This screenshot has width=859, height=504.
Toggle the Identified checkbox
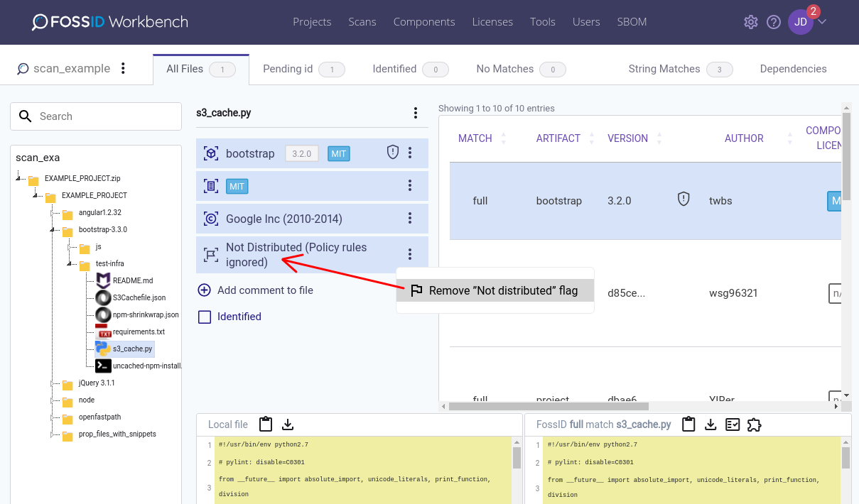205,317
